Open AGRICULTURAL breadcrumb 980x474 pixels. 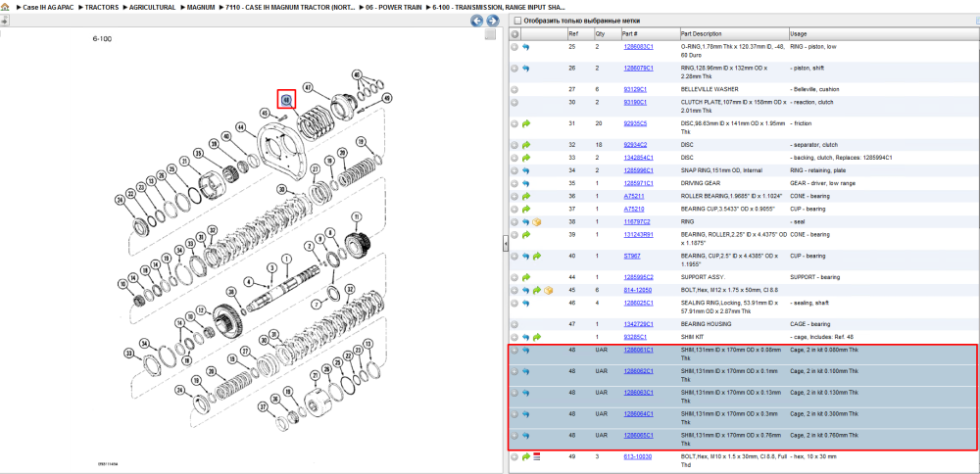(153, 8)
